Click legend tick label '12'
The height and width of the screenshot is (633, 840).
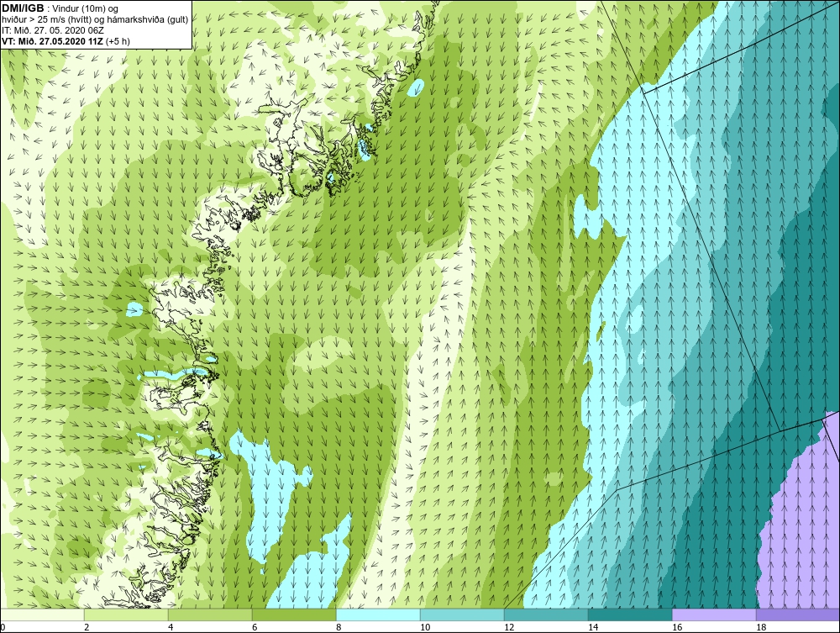point(509,628)
